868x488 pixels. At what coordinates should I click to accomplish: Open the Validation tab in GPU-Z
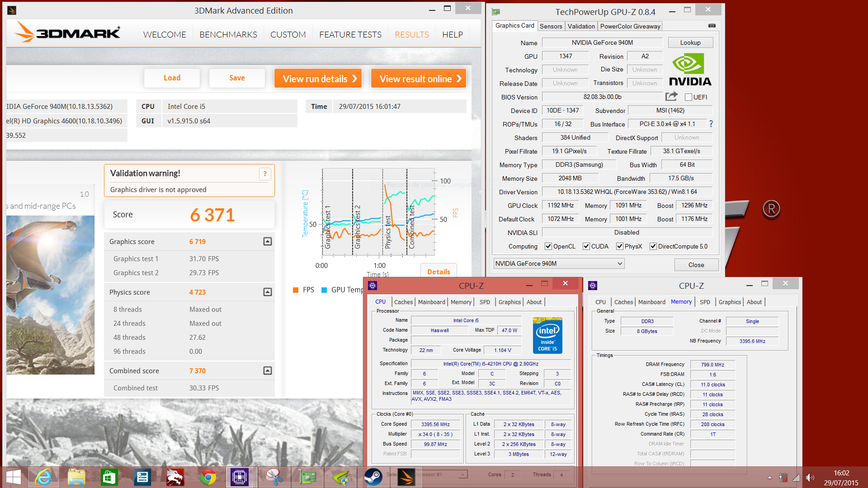pos(581,26)
